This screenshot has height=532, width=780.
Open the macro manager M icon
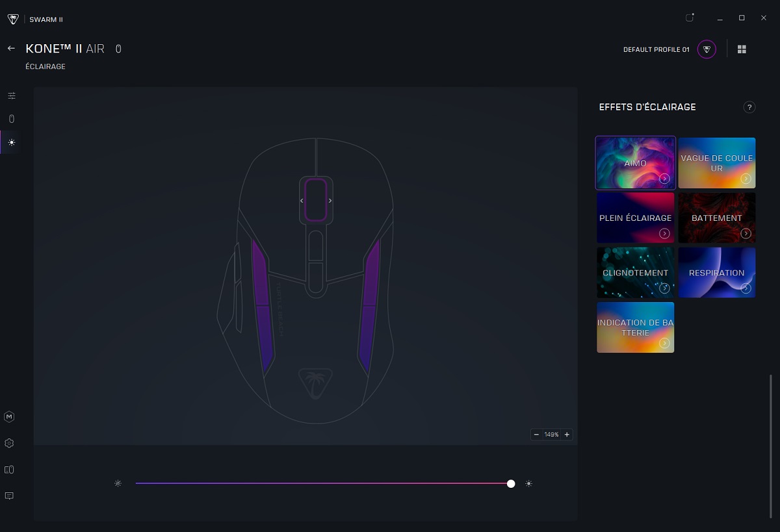(x=9, y=417)
